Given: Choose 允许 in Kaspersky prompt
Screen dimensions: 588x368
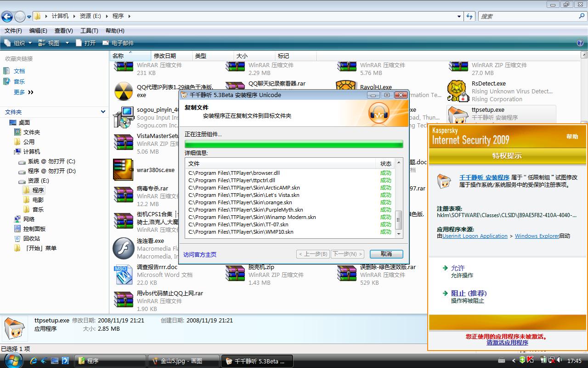Looking at the screenshot, I should point(458,268).
